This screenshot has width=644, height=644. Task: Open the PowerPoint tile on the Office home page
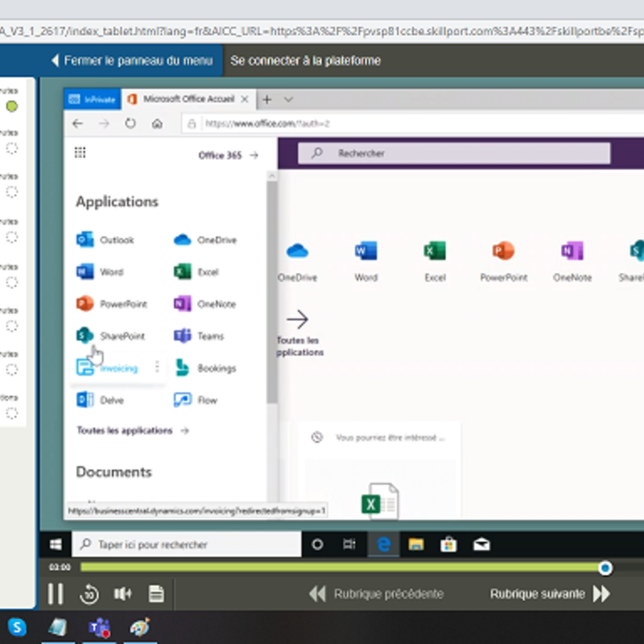pos(504,261)
